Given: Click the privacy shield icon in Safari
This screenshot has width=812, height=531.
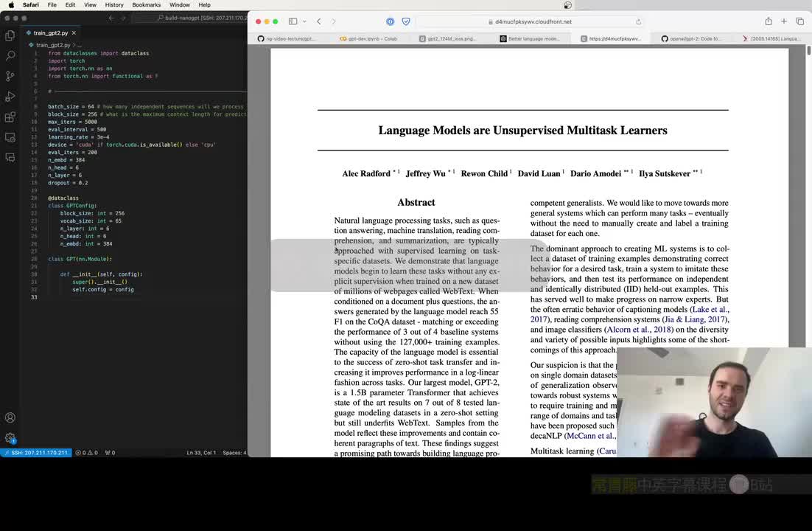Looking at the screenshot, I should pyautogui.click(x=406, y=21).
